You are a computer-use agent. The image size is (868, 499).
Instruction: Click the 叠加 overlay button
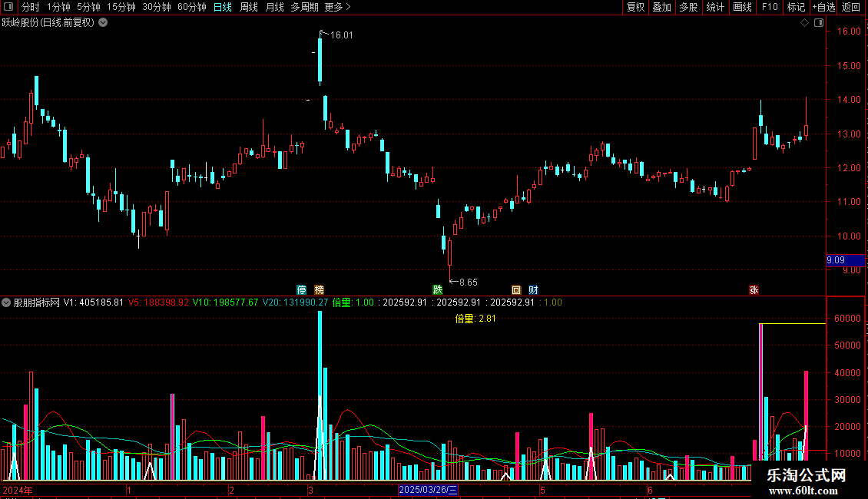coord(661,7)
